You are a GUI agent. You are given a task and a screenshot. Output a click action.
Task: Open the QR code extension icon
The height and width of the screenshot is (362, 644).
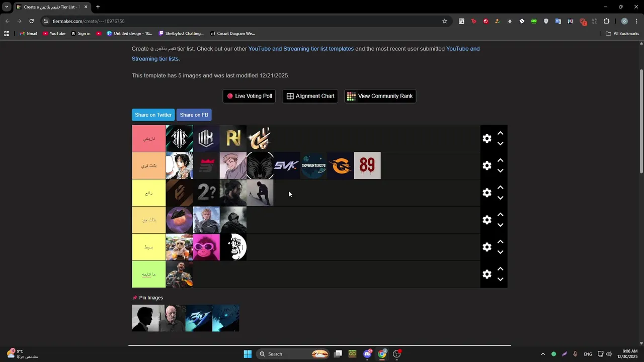coord(461,21)
